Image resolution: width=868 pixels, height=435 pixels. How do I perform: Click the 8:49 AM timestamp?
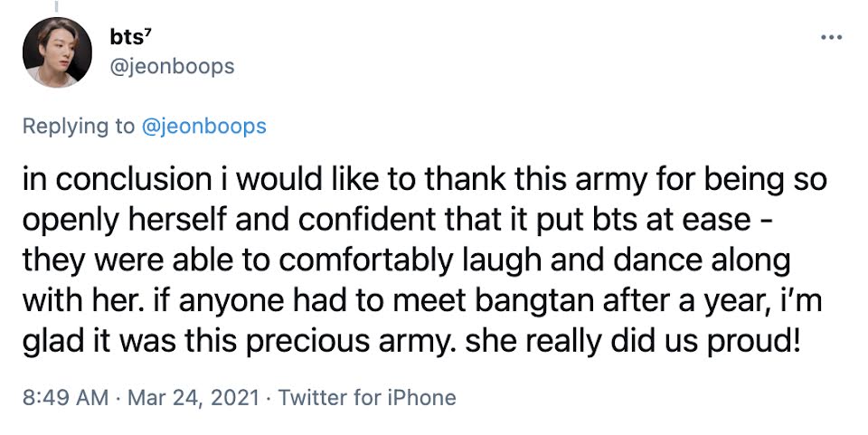[59, 397]
